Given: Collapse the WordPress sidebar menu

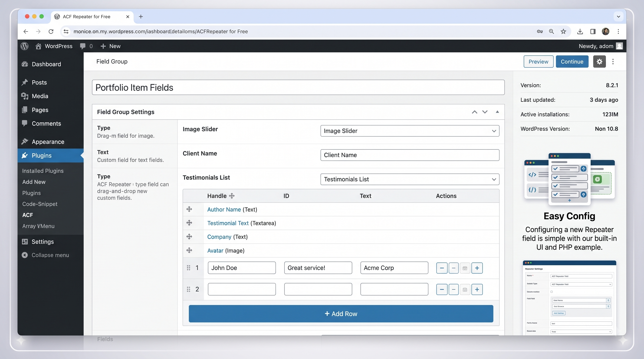Looking at the screenshot, I should [x=45, y=255].
